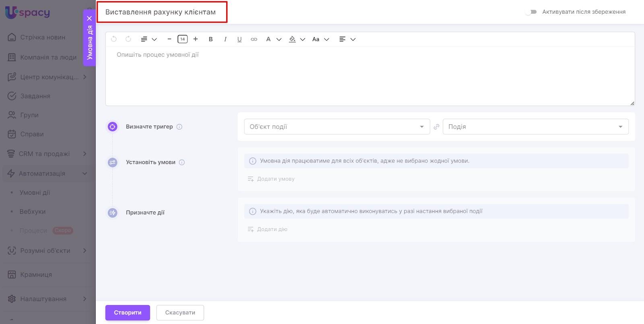
Task: Enable Активувати після збереження toggle
Action: point(531,12)
